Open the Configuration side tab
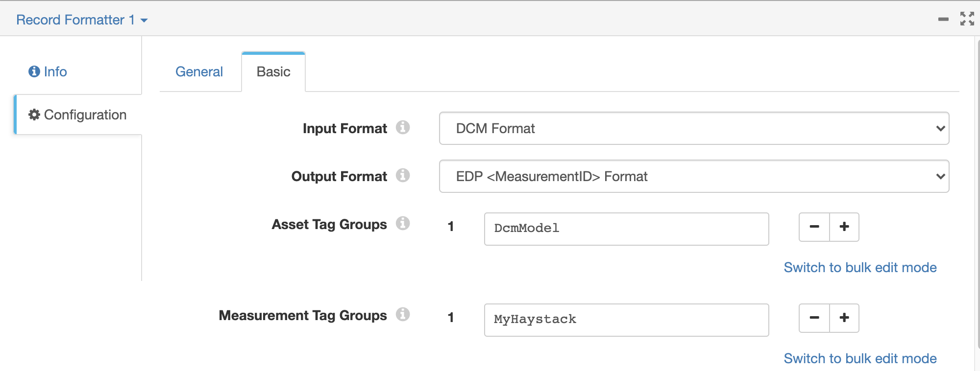980x371 pixels. click(x=78, y=115)
